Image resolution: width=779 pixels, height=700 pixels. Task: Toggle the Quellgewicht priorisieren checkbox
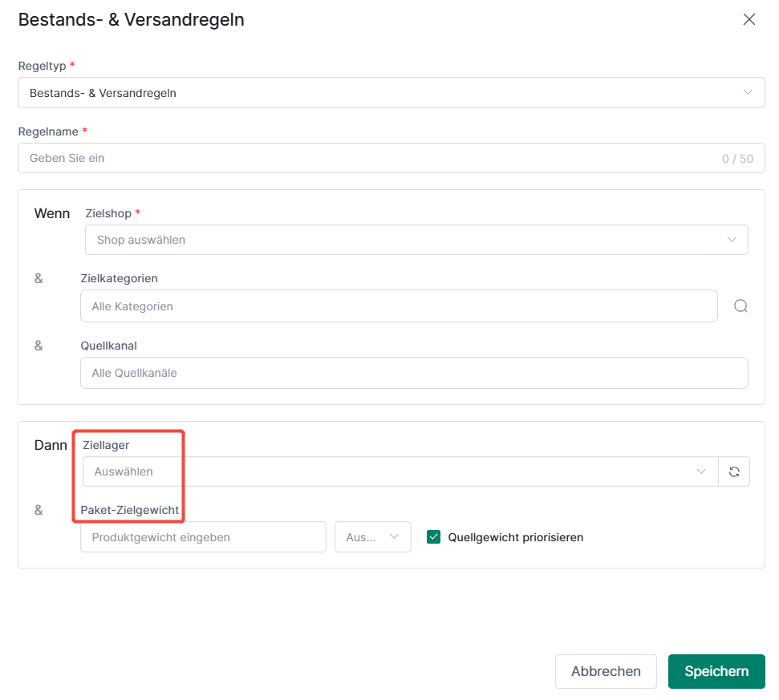point(433,536)
